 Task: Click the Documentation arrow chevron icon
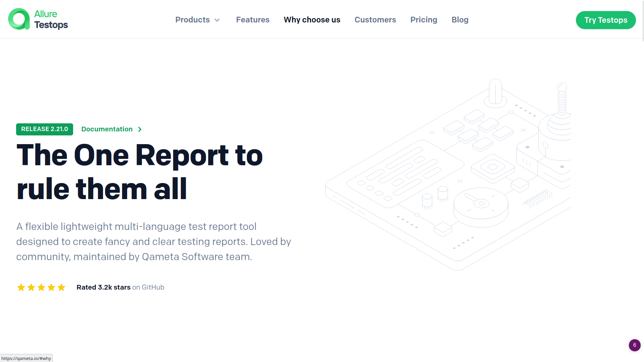coord(141,129)
